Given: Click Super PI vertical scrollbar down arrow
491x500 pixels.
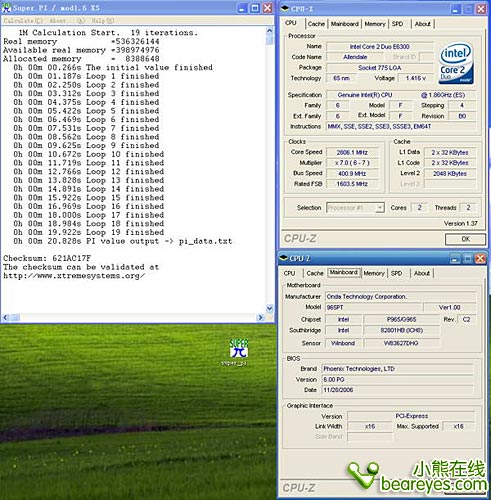Looking at the screenshot, I should (269, 308).
